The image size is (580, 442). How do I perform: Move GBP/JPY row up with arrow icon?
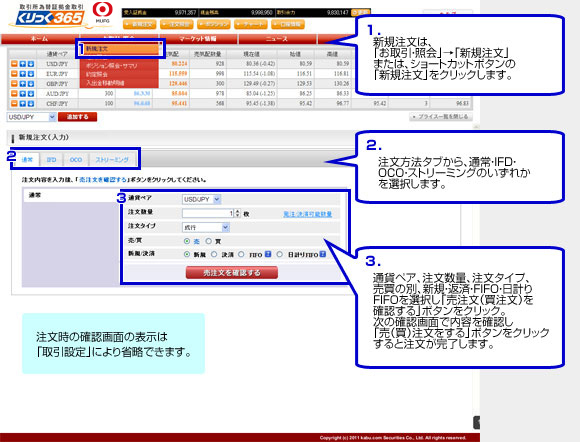pyautogui.click(x=23, y=84)
